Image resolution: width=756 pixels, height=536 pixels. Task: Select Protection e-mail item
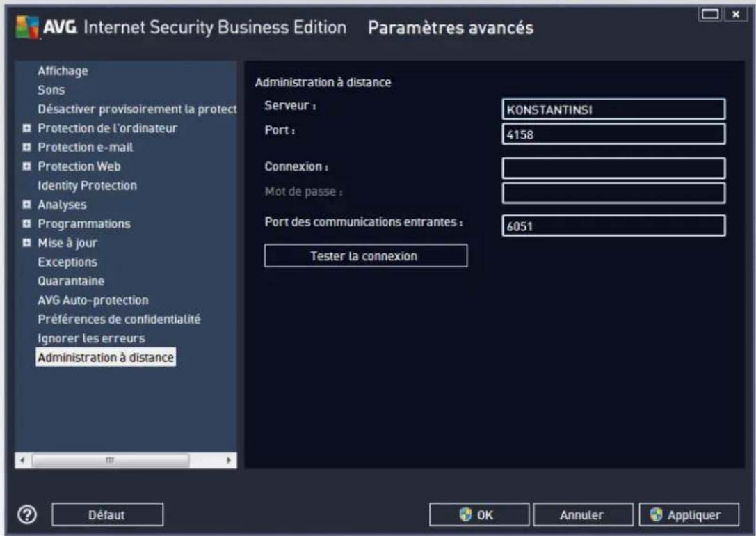coord(86,148)
